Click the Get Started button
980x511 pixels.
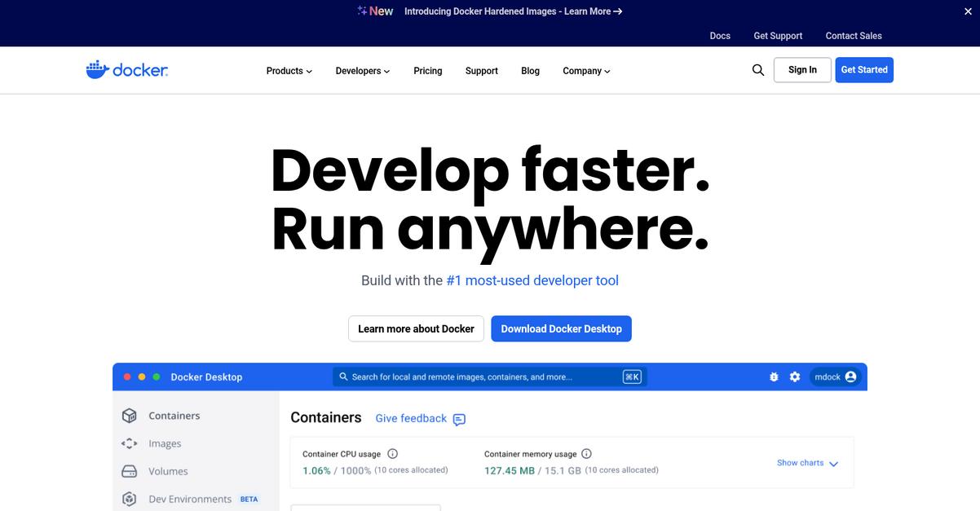click(x=864, y=70)
